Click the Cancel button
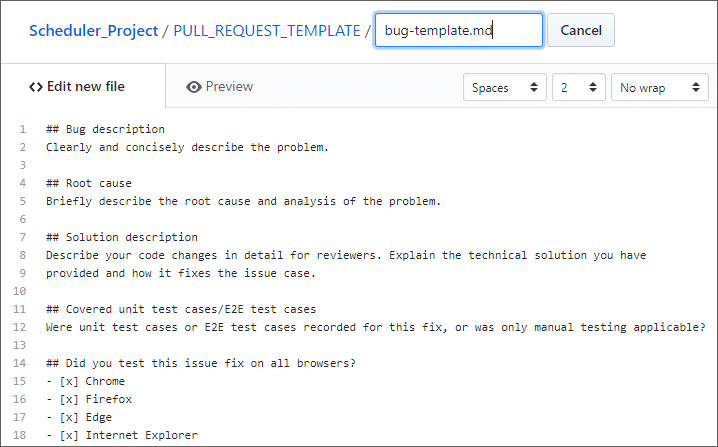Viewport: 718px width, 447px height. click(581, 30)
